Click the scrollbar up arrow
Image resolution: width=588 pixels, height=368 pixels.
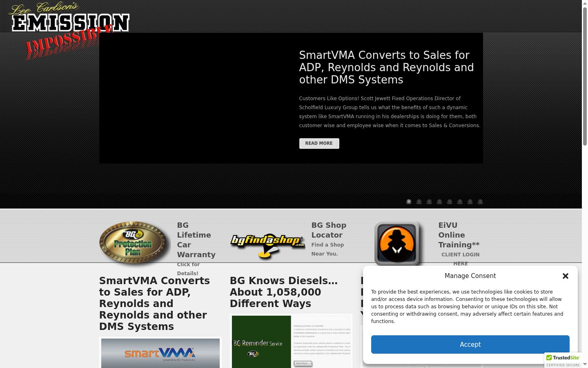point(585,3)
